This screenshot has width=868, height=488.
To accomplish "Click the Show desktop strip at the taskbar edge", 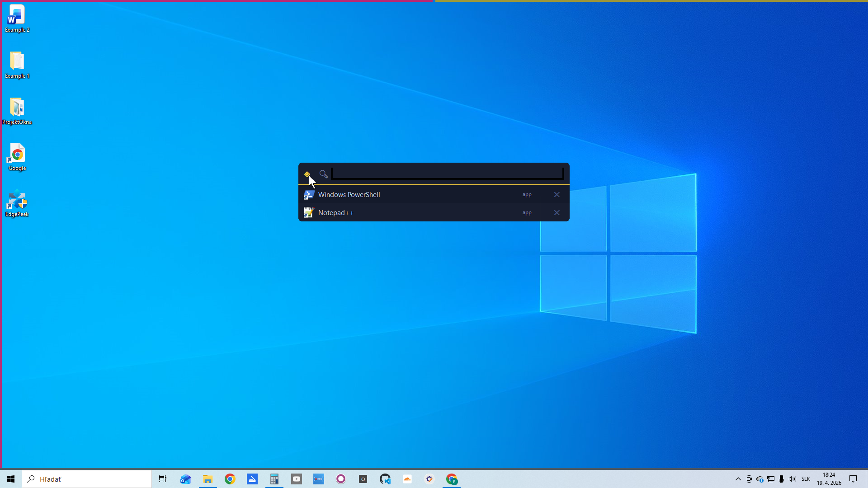I will 866,479.
